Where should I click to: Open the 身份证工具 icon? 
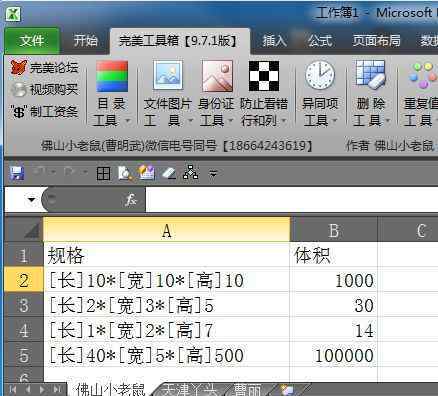click(217, 76)
